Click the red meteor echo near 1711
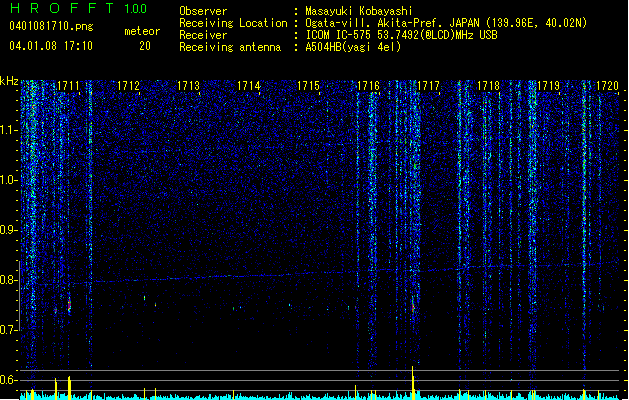The height and width of the screenshot is (400, 629). click(x=69, y=305)
